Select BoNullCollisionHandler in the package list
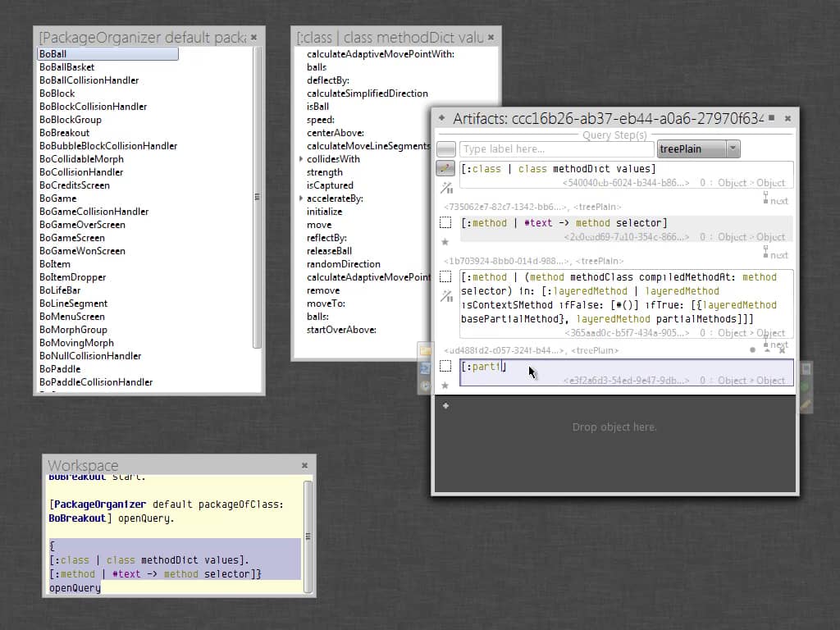Viewport: 840px width, 630px height. pos(90,356)
